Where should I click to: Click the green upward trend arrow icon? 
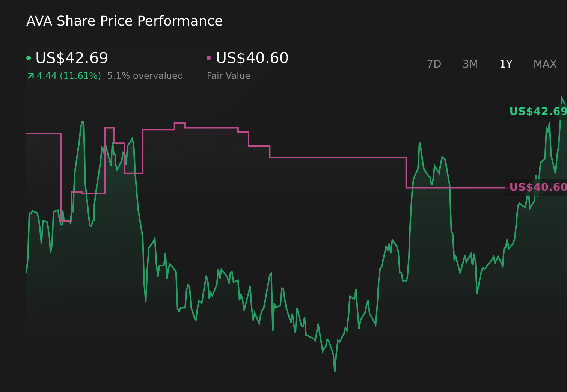coord(30,75)
